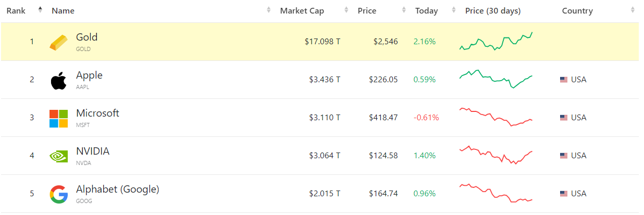Click the USA flag in Alphabet row
Viewport: 644px width, 215px height.
click(x=563, y=194)
